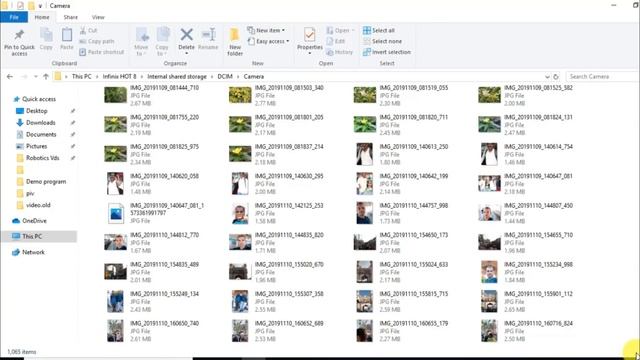This screenshot has width=640, height=360.
Task: Open Downloads in navigation pane
Action: (40, 122)
